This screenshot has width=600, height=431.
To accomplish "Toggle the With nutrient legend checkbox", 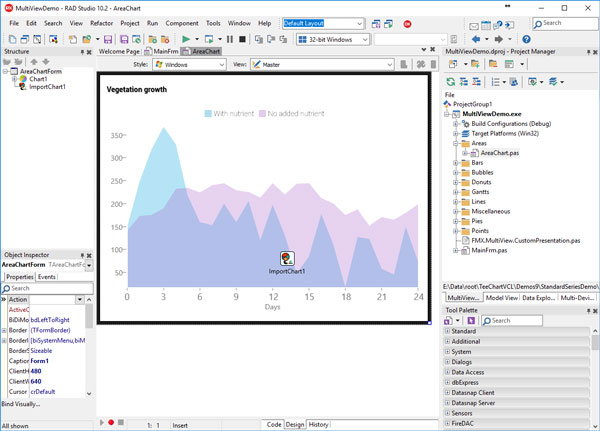I will click(208, 114).
